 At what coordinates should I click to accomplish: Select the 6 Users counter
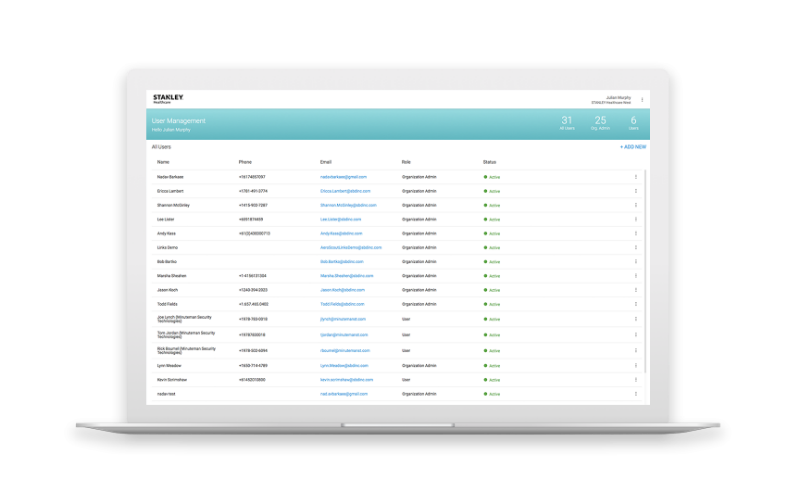[x=633, y=123]
